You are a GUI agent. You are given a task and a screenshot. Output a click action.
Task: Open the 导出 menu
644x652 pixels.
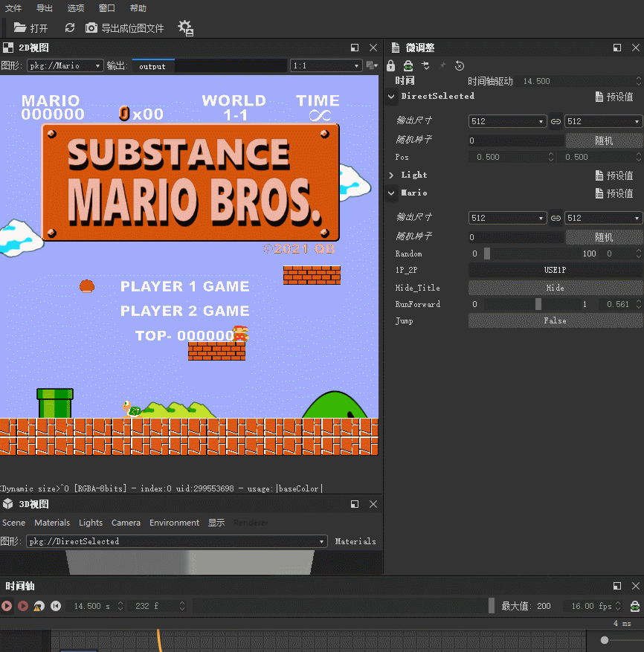(44, 8)
